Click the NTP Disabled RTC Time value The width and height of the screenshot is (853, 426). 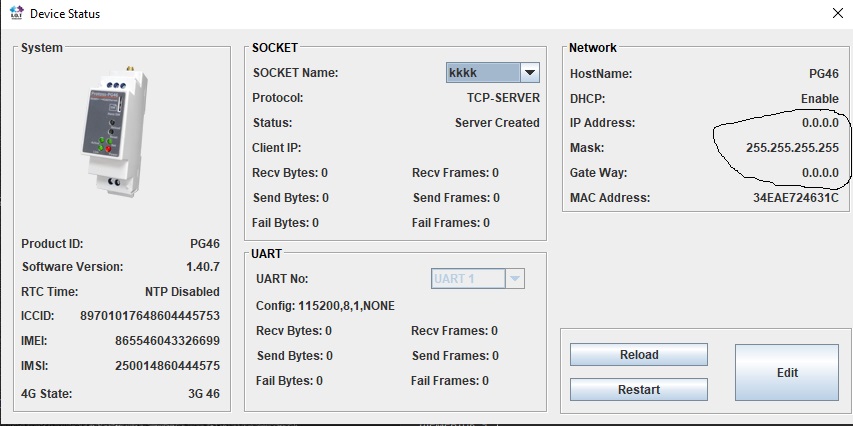(x=180, y=292)
